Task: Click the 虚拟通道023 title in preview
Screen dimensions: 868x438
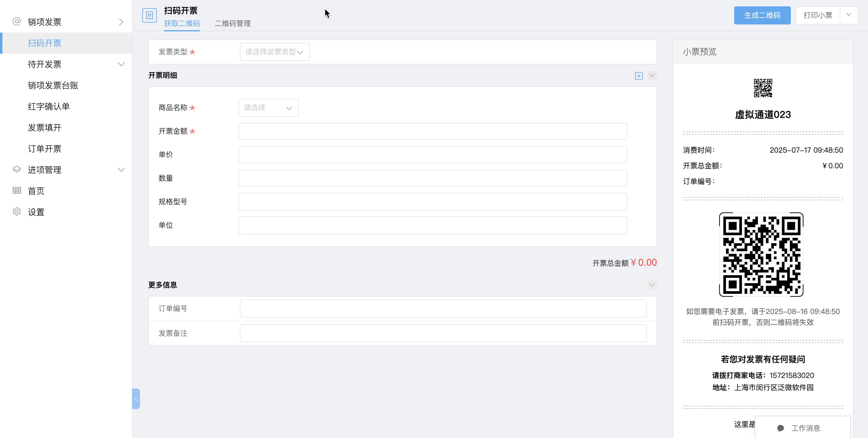Action: (763, 115)
